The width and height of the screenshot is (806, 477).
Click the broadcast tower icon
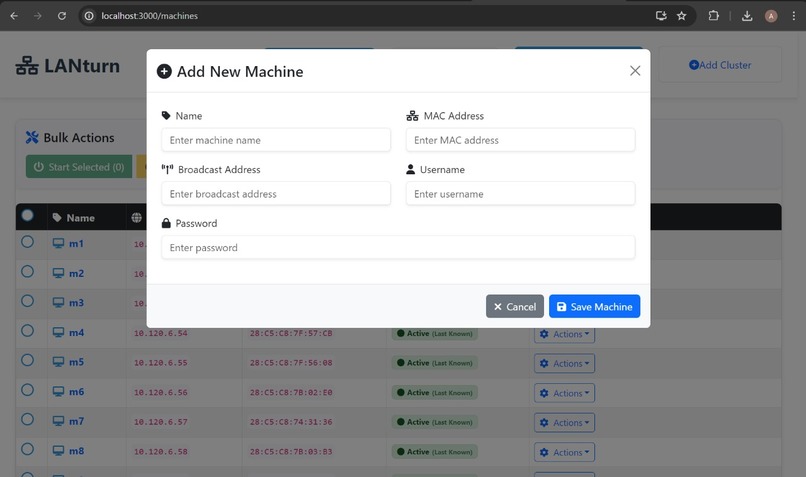pos(167,170)
